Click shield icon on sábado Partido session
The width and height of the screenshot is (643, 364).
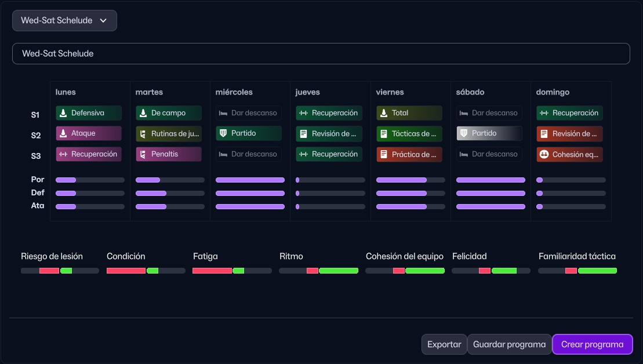tap(463, 133)
